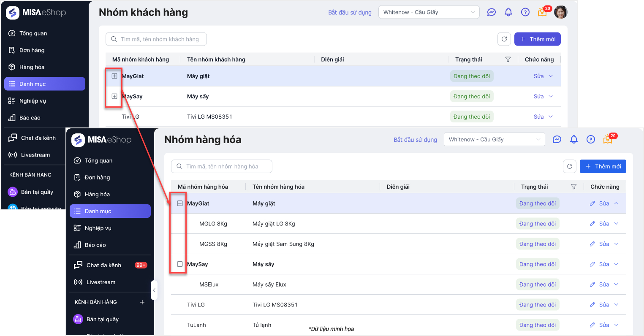Screen dimensions: 644x336
Task: Go to Báo cáo in the sidebar
Action: (x=95, y=245)
